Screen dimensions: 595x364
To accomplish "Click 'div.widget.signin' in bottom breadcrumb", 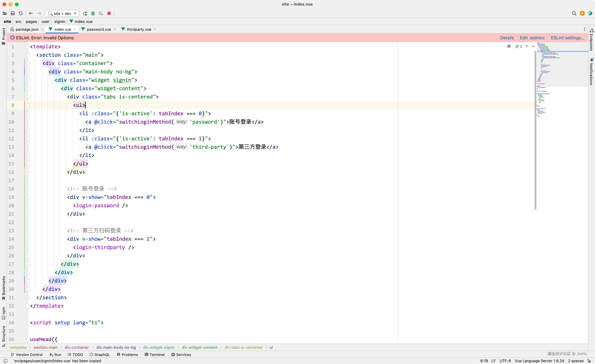I will [159, 347].
